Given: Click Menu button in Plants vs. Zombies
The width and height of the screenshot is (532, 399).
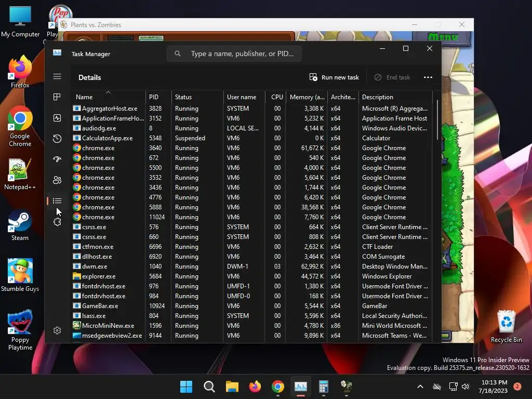Looking at the screenshot, I should (442, 37).
